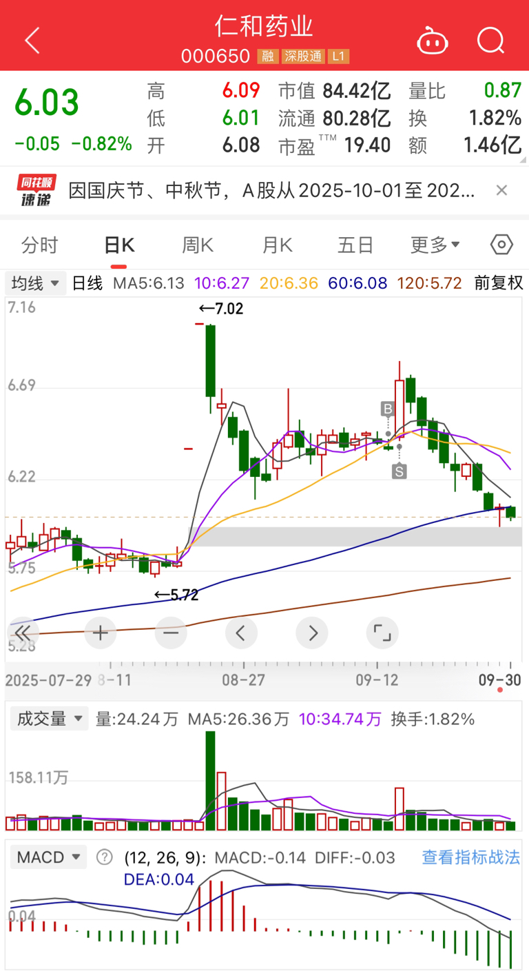This screenshot has width=529, height=980.
Task: Switch to 五日 tab
Action: tap(355, 245)
